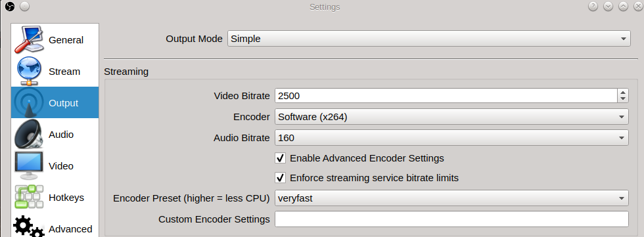Click the Advanced gears icon
The width and height of the screenshot is (644, 237).
[29, 226]
